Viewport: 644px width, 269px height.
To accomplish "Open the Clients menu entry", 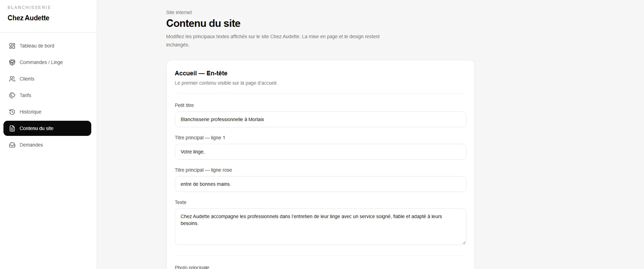I will tap(47, 79).
